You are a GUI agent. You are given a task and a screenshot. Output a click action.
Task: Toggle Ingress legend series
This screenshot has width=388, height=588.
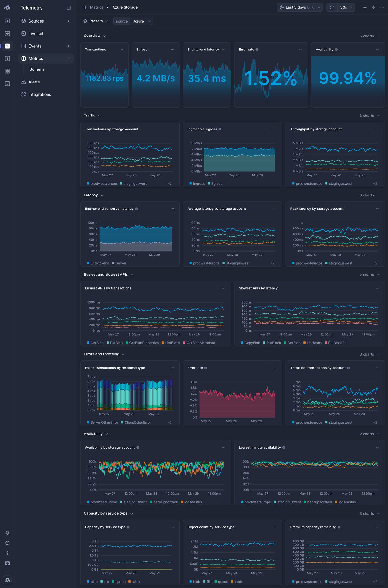[197, 184]
